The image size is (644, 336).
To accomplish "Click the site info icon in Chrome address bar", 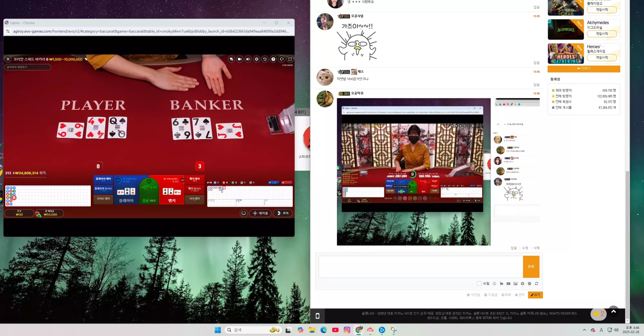I will pos(8,31).
